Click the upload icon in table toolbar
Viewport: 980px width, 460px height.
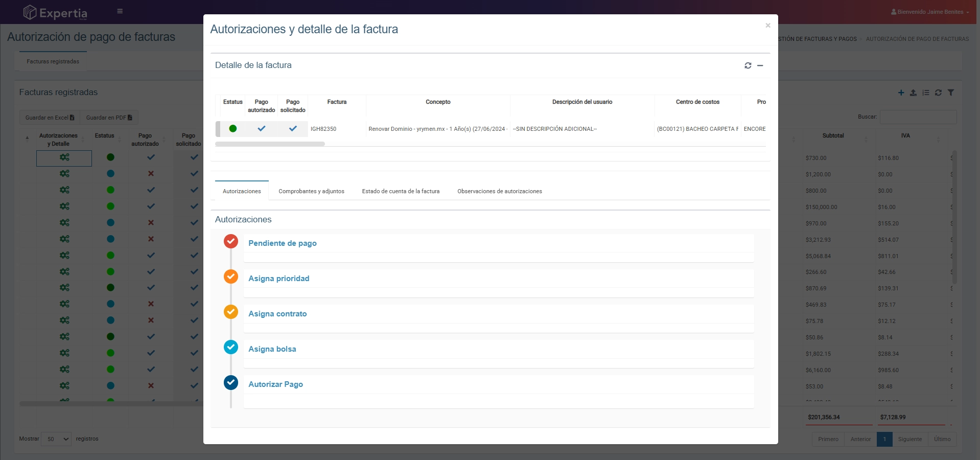913,93
